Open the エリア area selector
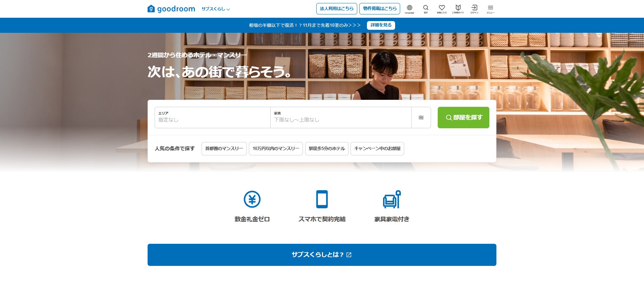The width and height of the screenshot is (644, 291). [x=212, y=118]
